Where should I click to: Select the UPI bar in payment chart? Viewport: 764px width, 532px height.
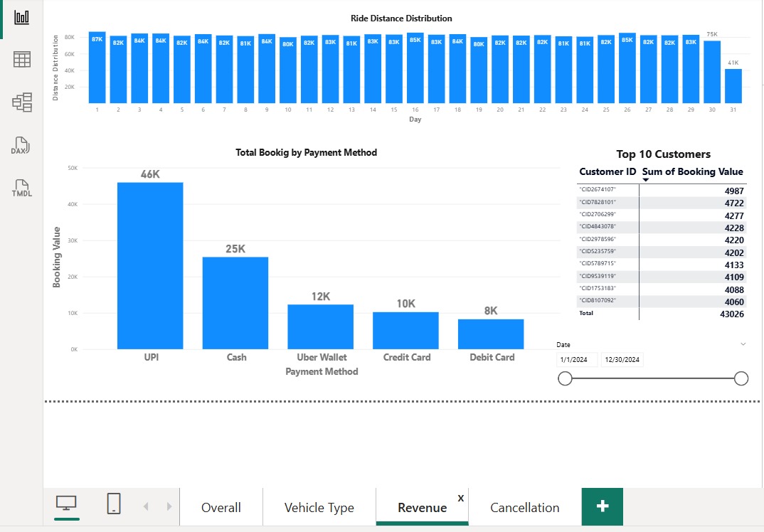pyautogui.click(x=150, y=266)
